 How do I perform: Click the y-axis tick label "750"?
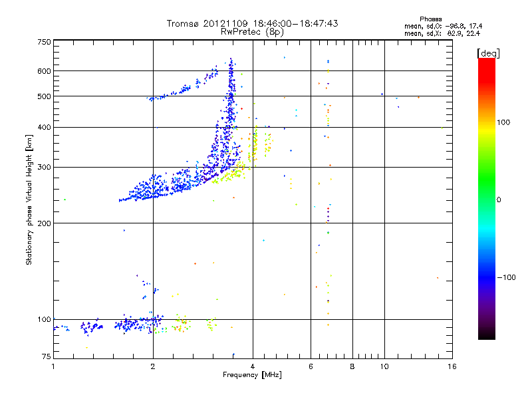coord(44,42)
